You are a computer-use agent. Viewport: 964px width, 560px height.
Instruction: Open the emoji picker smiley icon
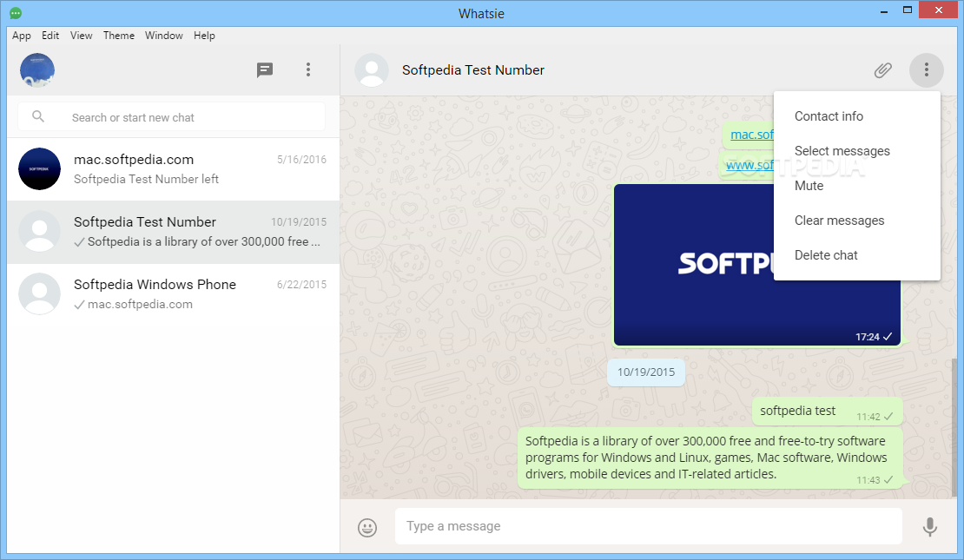[367, 527]
